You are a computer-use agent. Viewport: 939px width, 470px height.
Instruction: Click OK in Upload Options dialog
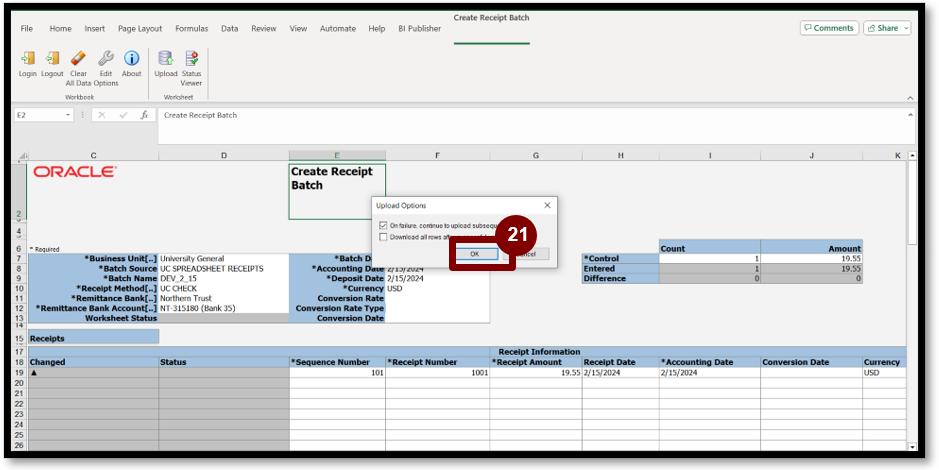point(474,254)
